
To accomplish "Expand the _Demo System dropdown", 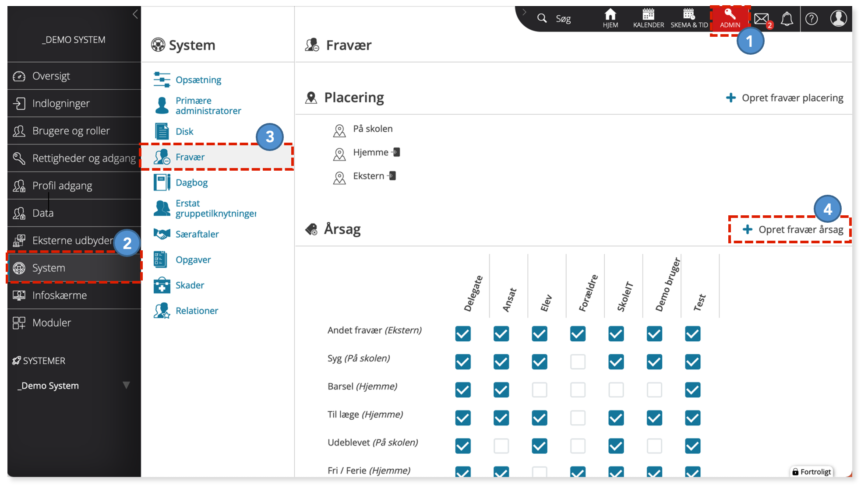I will click(126, 385).
